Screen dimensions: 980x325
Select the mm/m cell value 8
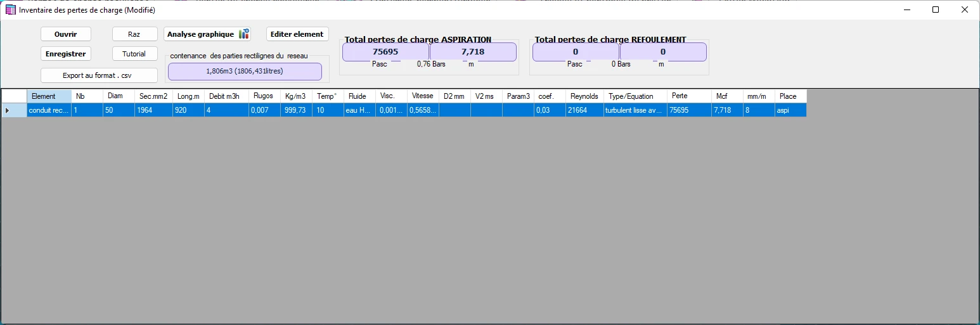[x=759, y=110]
